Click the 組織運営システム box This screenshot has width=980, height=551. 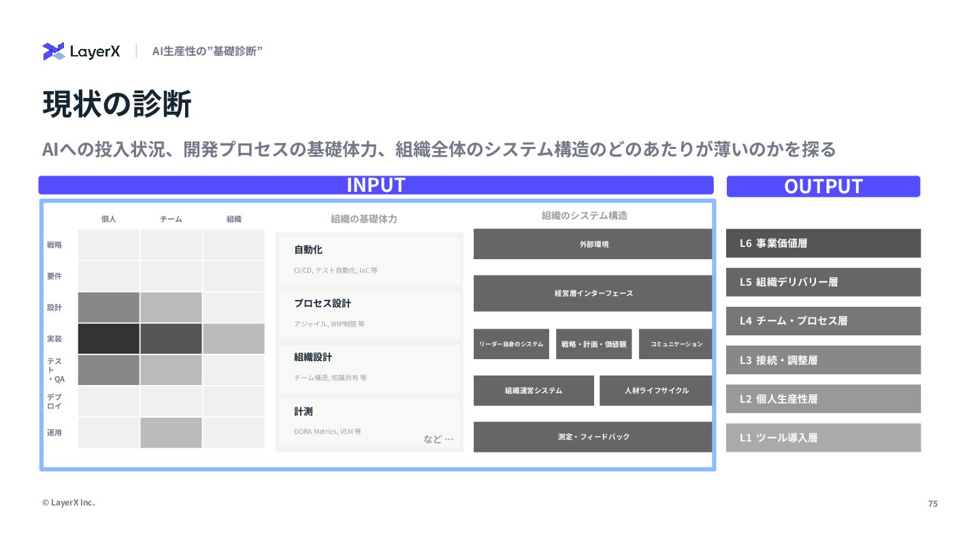tap(534, 390)
